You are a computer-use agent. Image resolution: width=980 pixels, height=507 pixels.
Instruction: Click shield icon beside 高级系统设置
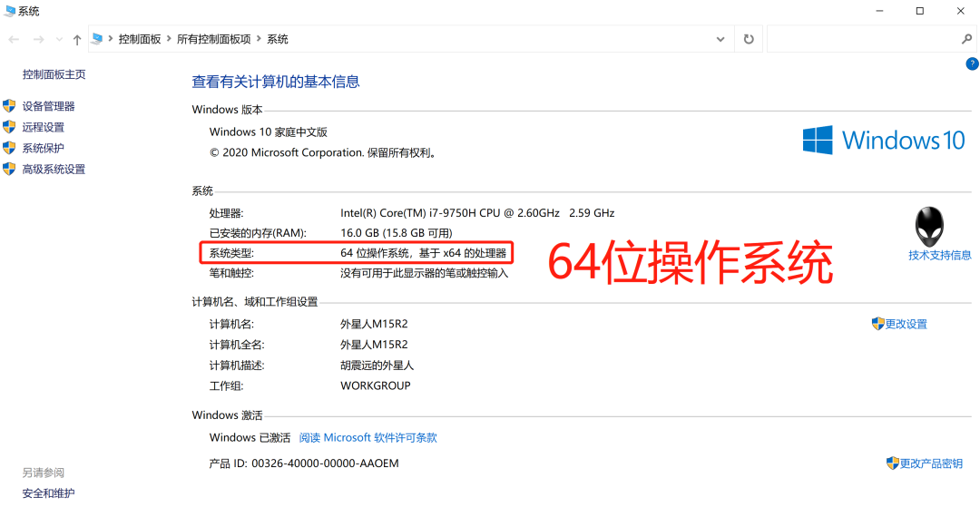9,169
